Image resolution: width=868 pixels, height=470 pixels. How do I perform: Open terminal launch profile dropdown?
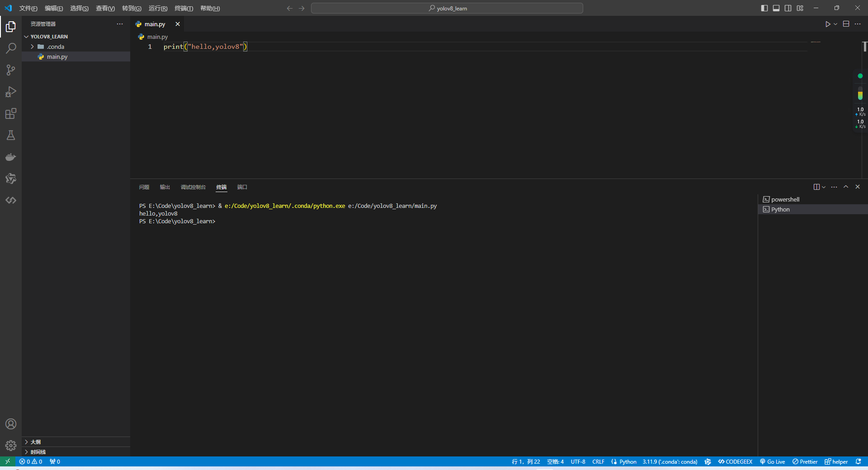pos(824,187)
